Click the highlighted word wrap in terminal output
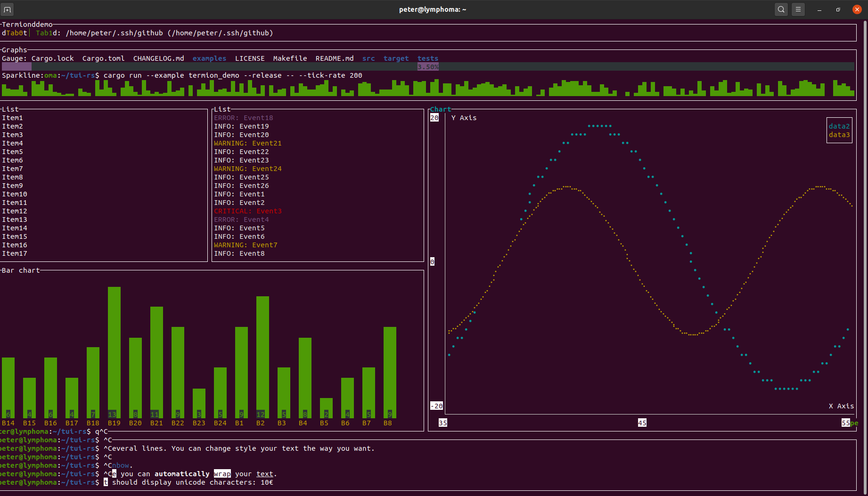 click(222, 474)
